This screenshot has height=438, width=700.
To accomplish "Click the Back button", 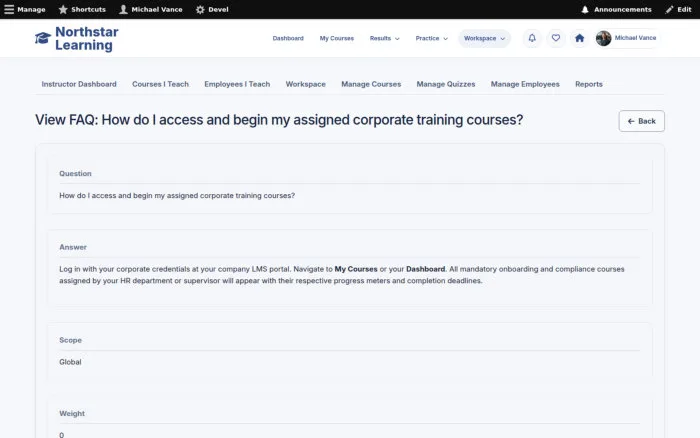I will (642, 121).
